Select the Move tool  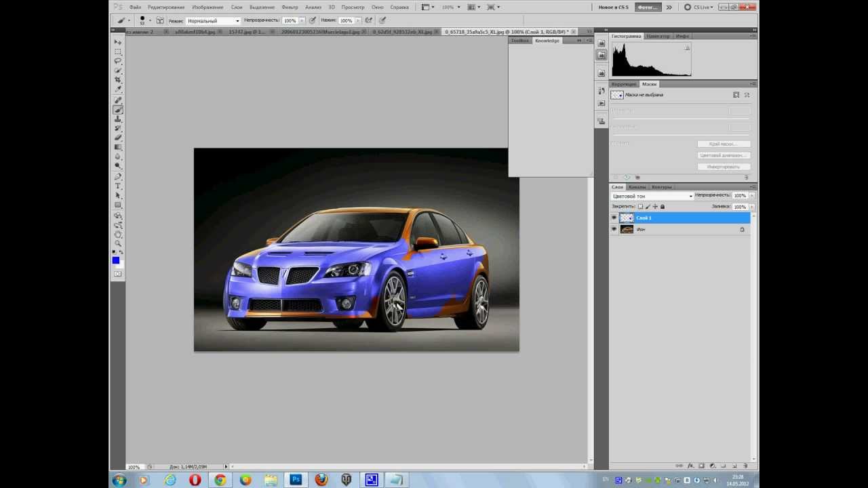(118, 42)
